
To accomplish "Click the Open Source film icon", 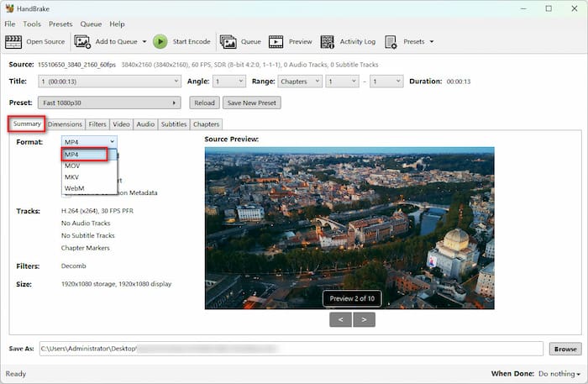I will (x=13, y=42).
